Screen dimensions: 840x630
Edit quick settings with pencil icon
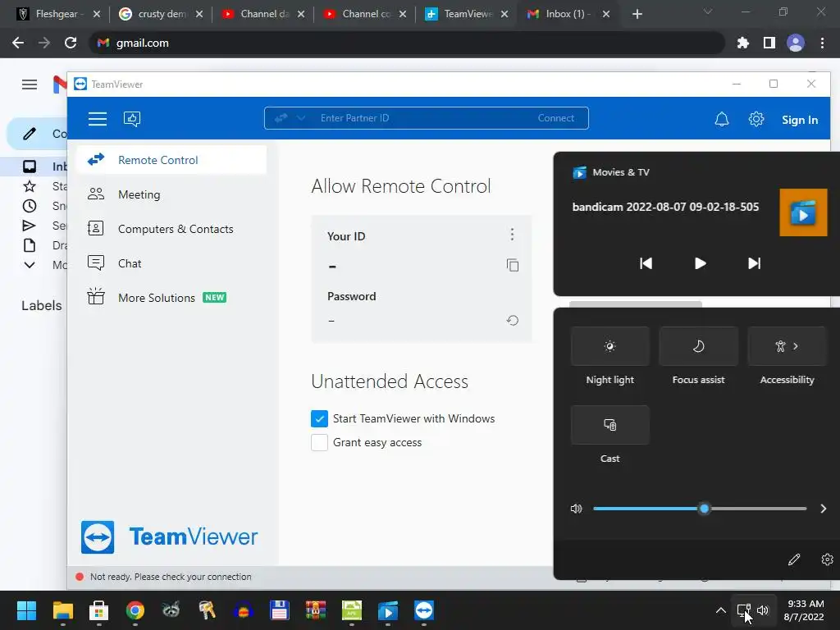[x=794, y=559]
